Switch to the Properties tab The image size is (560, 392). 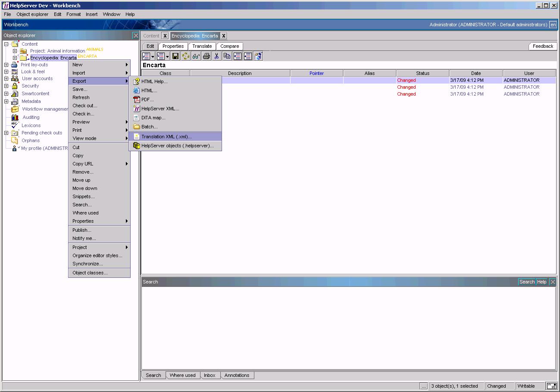click(173, 46)
